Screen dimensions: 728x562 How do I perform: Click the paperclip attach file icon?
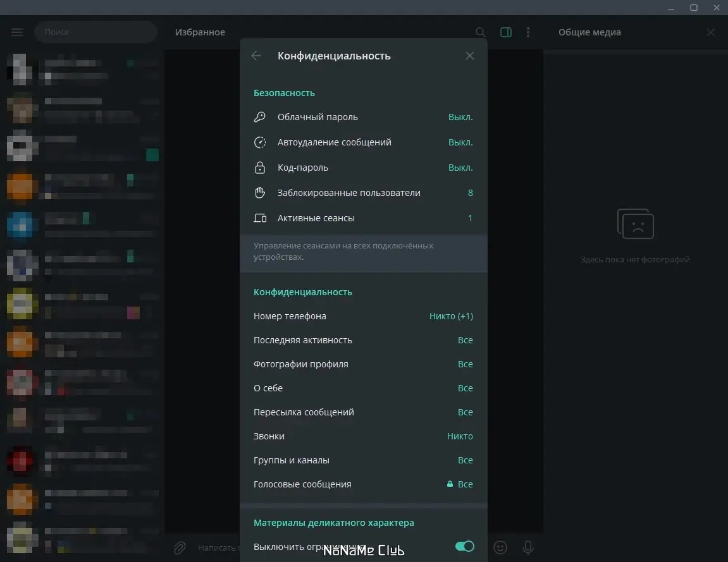pyautogui.click(x=180, y=547)
